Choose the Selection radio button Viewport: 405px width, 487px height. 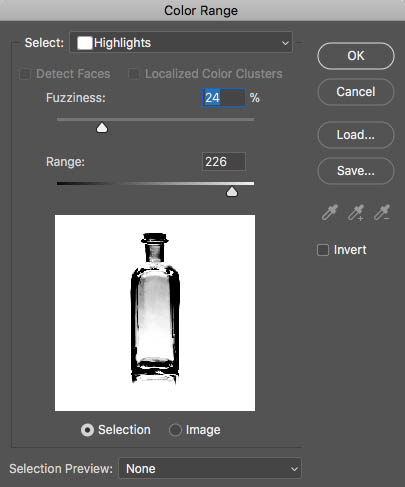click(87, 430)
